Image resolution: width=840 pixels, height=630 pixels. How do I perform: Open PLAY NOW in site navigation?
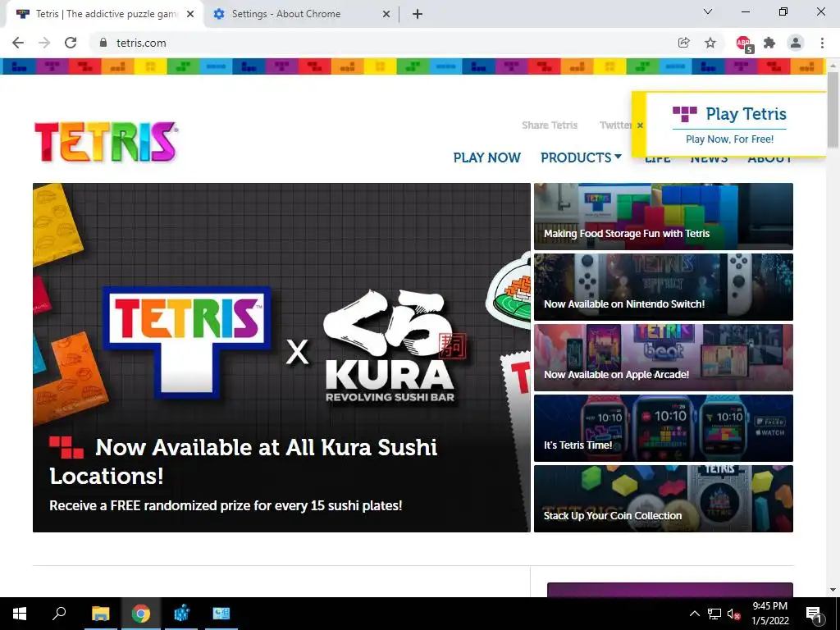coord(487,157)
